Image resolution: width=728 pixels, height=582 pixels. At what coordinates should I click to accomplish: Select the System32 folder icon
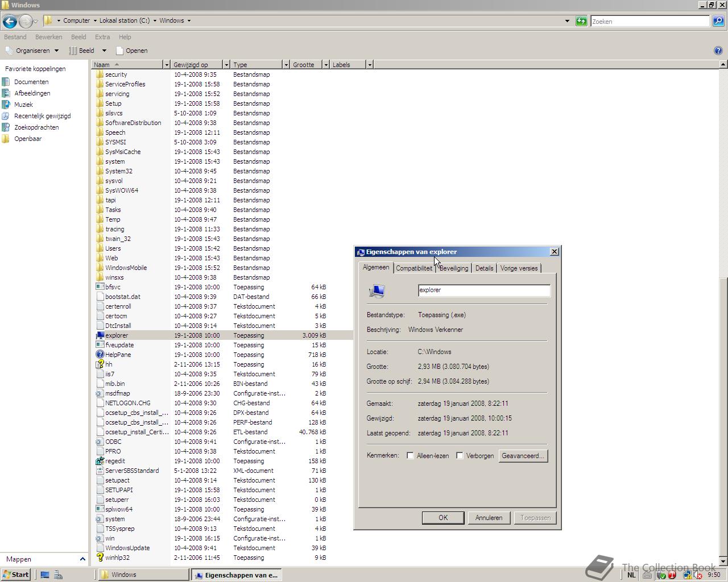click(100, 171)
